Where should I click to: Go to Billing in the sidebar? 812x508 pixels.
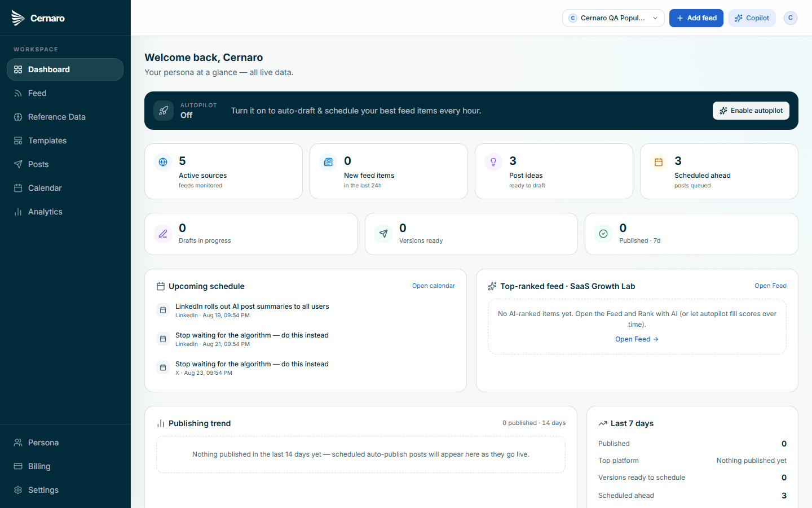[65, 466]
